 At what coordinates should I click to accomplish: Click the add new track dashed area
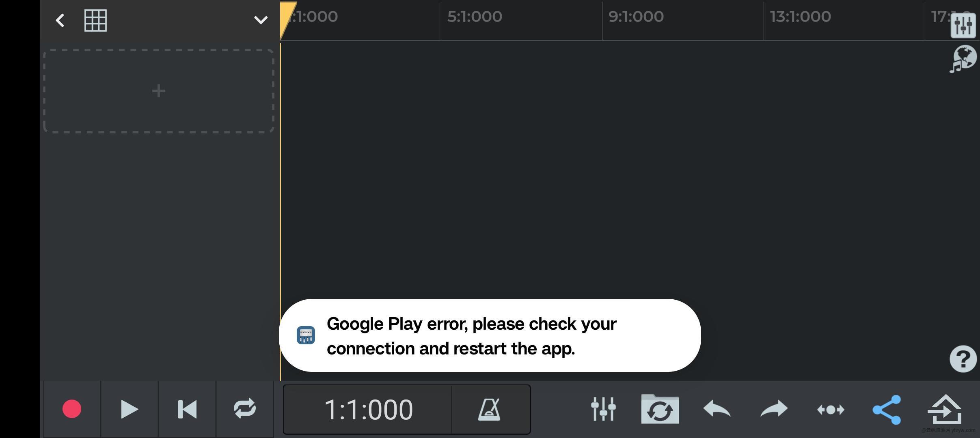(x=158, y=90)
